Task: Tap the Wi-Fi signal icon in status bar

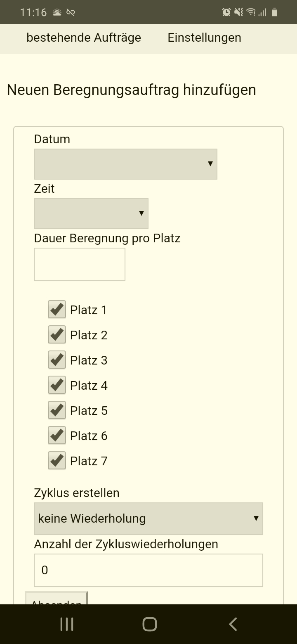Action: (x=250, y=12)
